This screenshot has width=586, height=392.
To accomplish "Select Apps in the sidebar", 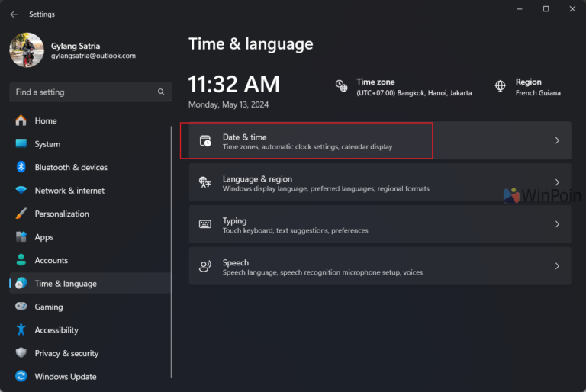I will pyautogui.click(x=90, y=237).
